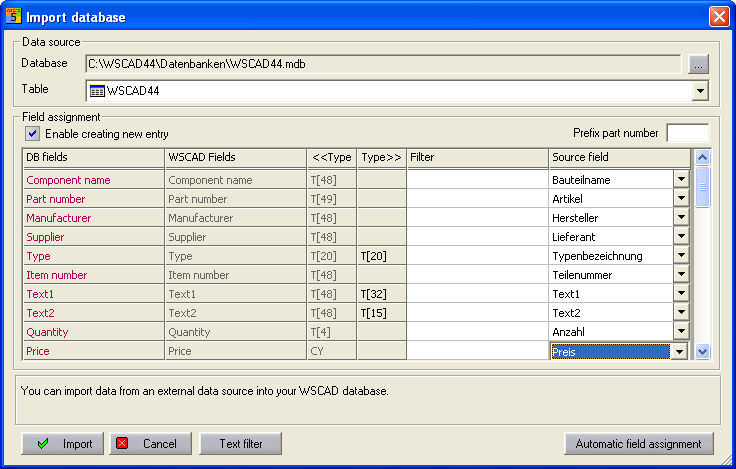Select the Item number DB field
This screenshot has width=736, height=469.
(93, 275)
